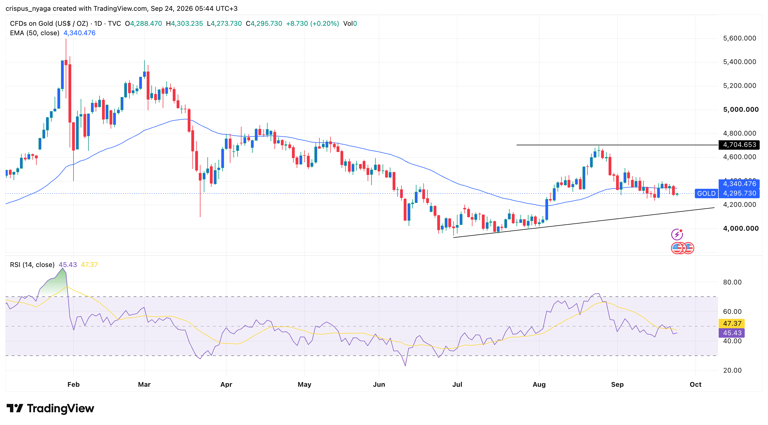Image resolution: width=768 pixels, height=425 pixels.
Task: Click the purple lightning bolt event icon
Action: (x=676, y=235)
